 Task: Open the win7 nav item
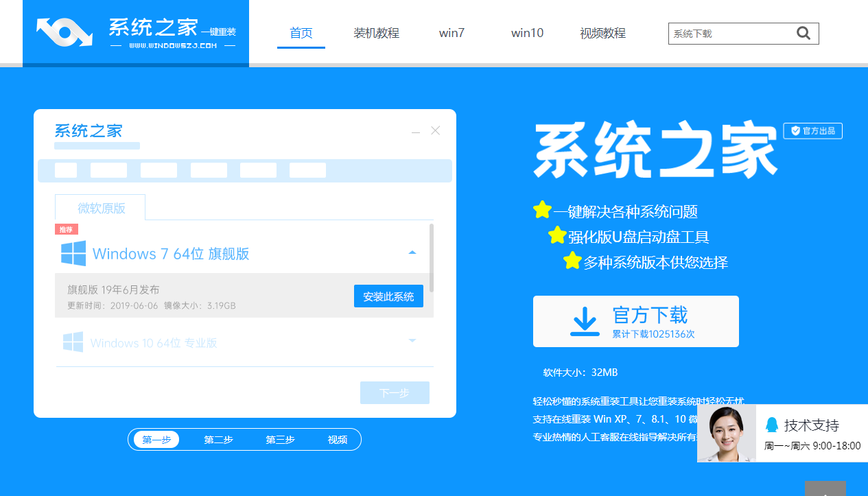[x=452, y=33]
